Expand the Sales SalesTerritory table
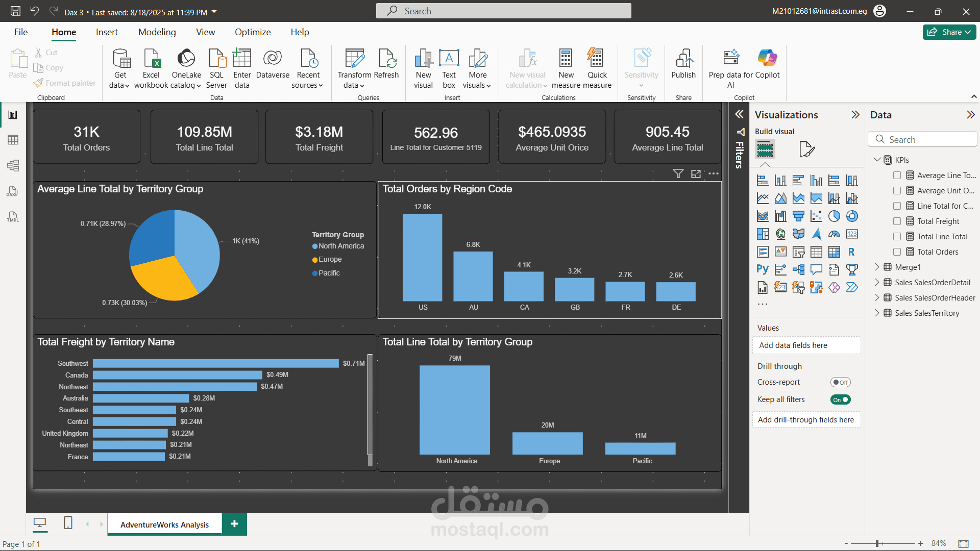The height and width of the screenshot is (551, 980). pyautogui.click(x=877, y=313)
